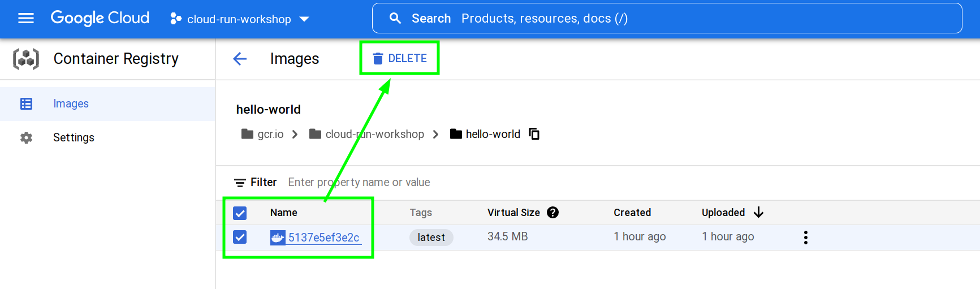
Task: Open Settings in the left sidebar
Action: (x=74, y=137)
